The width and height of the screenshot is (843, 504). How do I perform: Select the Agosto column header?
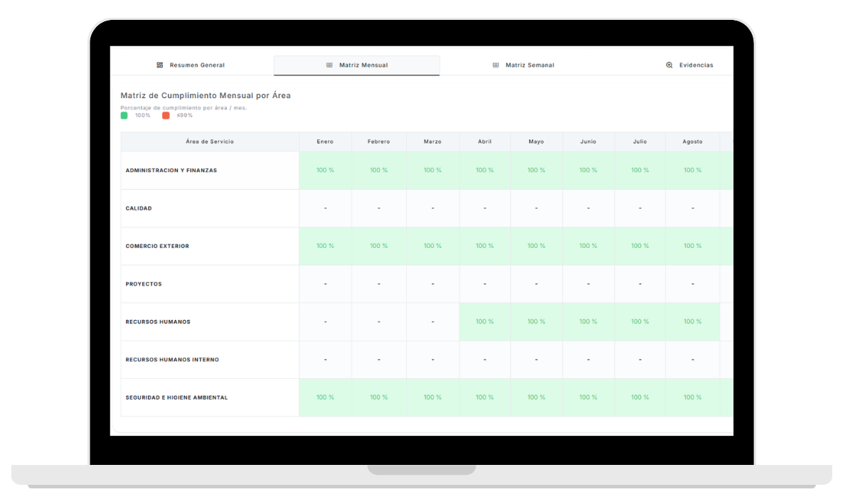pyautogui.click(x=692, y=141)
